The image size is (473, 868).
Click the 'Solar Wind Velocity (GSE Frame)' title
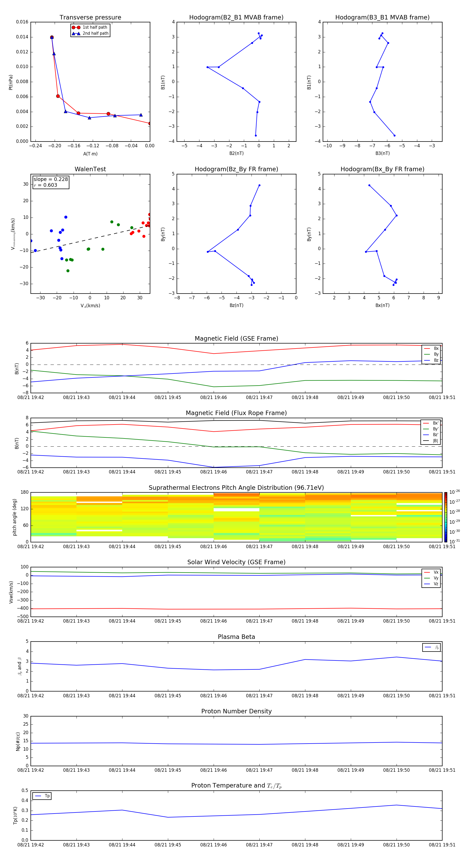click(236, 562)
